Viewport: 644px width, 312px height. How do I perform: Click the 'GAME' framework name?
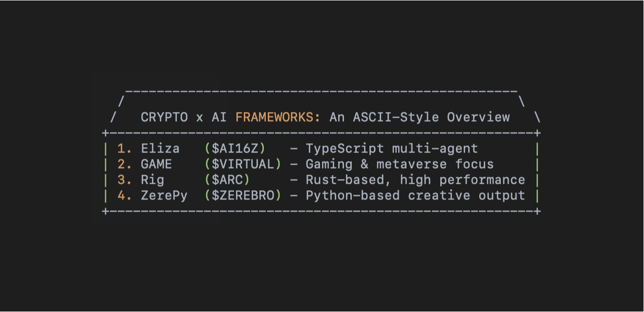(x=156, y=164)
